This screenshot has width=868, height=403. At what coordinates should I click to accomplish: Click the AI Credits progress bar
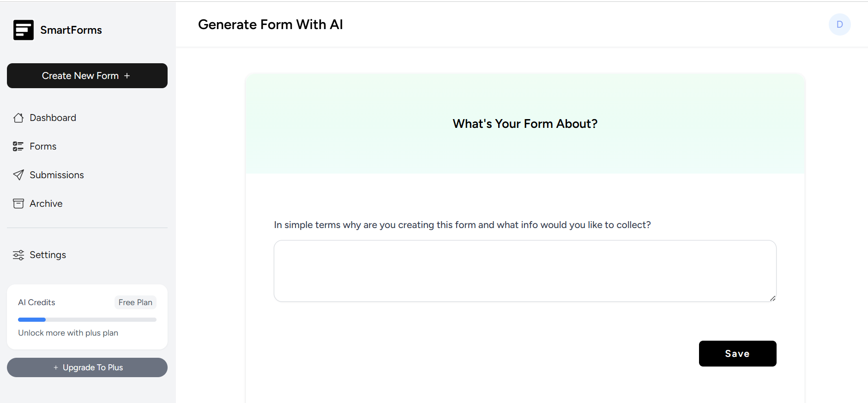[x=87, y=319]
